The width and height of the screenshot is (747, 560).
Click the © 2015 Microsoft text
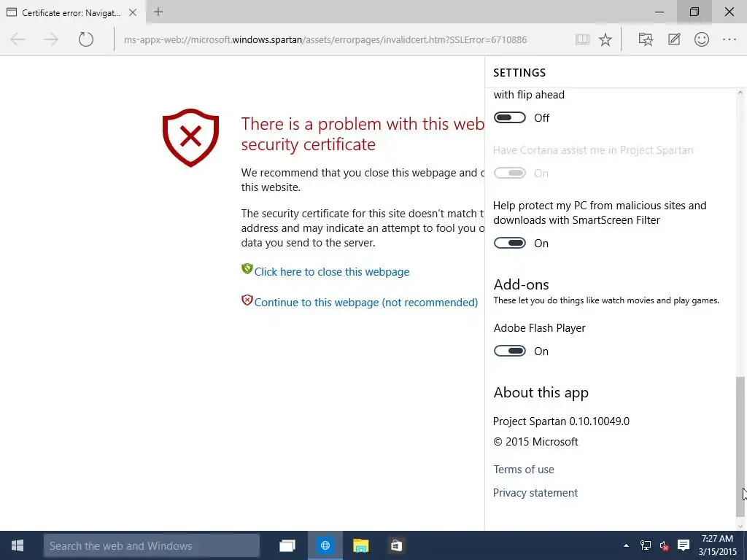[x=536, y=442]
